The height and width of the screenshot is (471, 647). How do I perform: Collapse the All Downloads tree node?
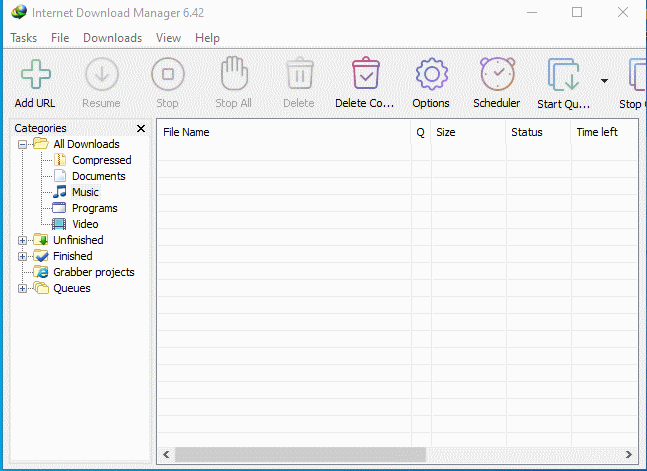pos(22,144)
